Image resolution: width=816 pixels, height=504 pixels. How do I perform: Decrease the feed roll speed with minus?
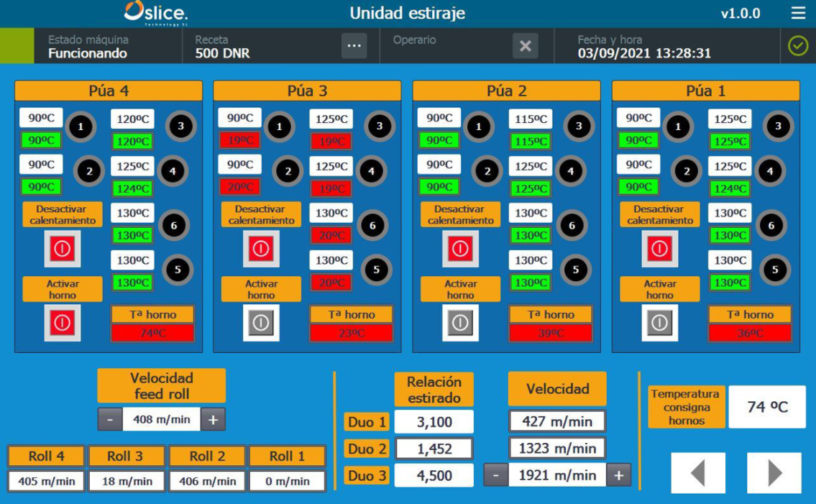[x=110, y=419]
